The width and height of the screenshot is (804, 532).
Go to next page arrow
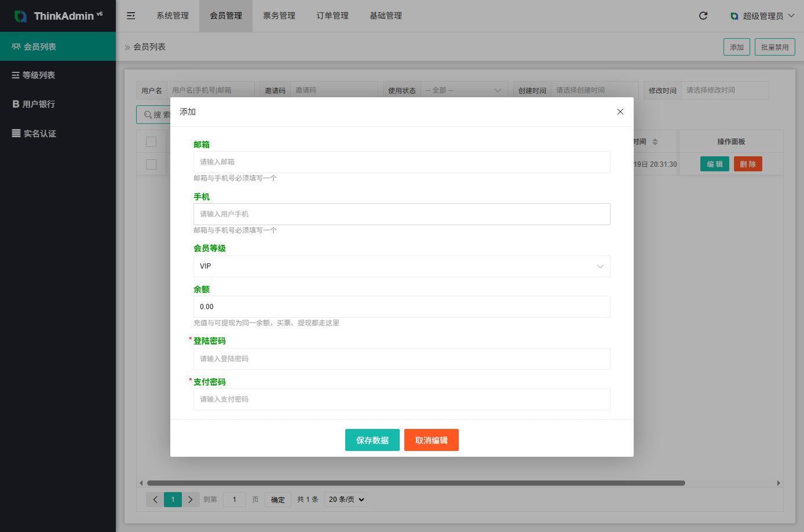[190, 500]
